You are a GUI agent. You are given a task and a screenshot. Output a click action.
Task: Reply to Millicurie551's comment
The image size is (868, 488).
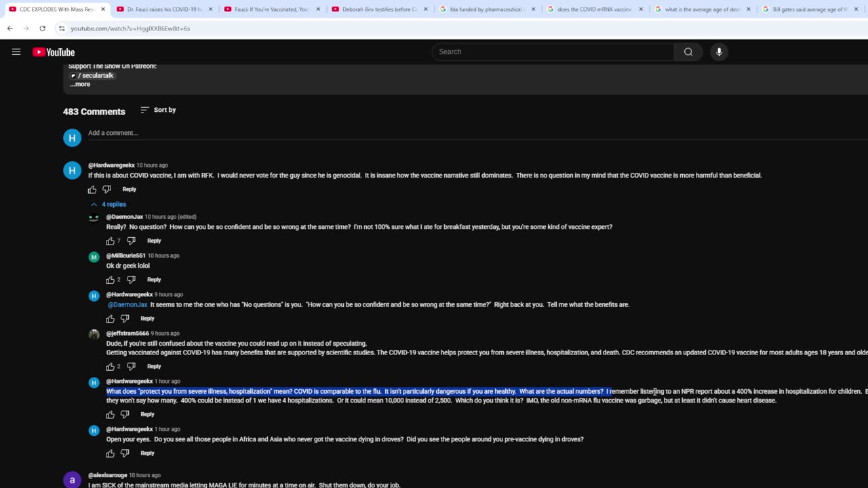154,280
